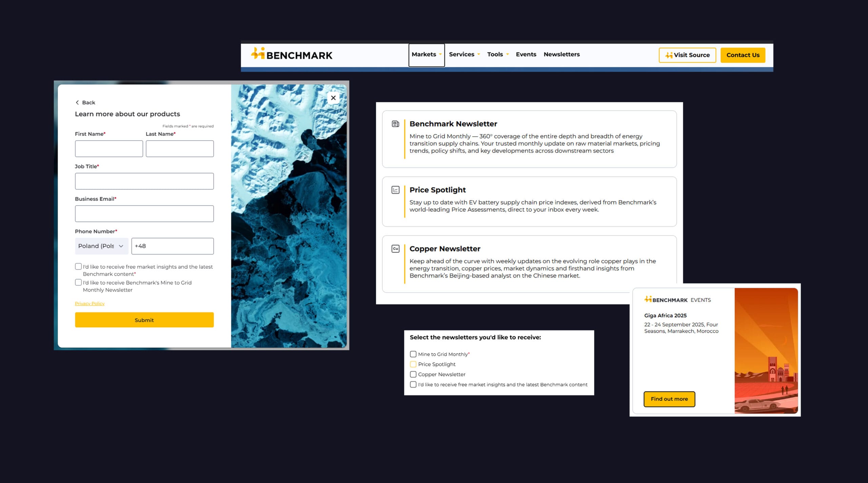Screen dimensions: 868x483
Task: Click the Benchmark Newsletter card title
Action: point(453,124)
